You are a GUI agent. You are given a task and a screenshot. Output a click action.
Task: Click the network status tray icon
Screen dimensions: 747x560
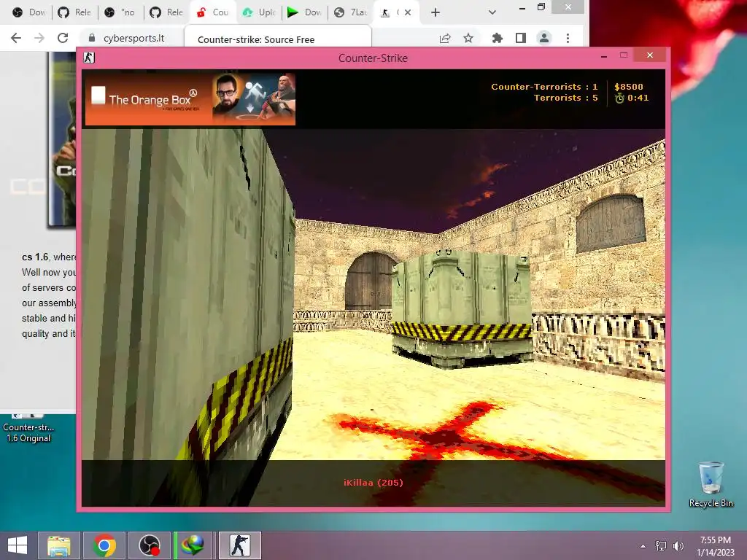point(661,546)
